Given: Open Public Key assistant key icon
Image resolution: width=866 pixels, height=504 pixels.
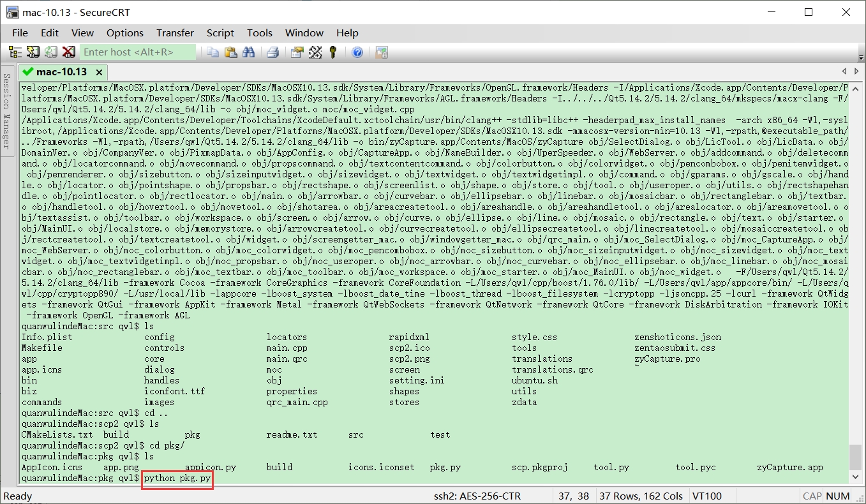Looking at the screenshot, I should 332,52.
